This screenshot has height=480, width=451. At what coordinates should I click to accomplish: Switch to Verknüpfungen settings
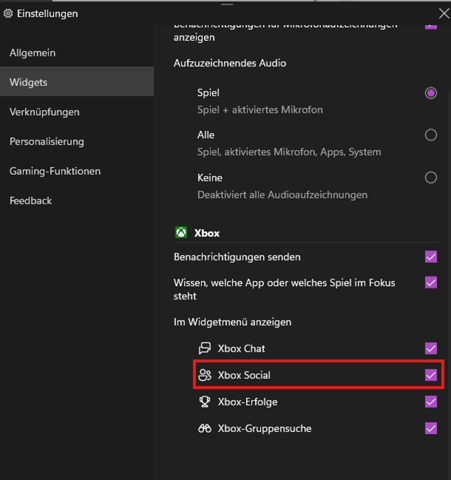point(77,112)
